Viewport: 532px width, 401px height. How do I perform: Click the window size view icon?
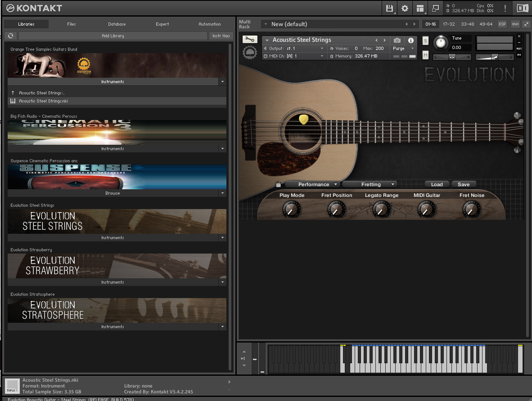click(435, 8)
